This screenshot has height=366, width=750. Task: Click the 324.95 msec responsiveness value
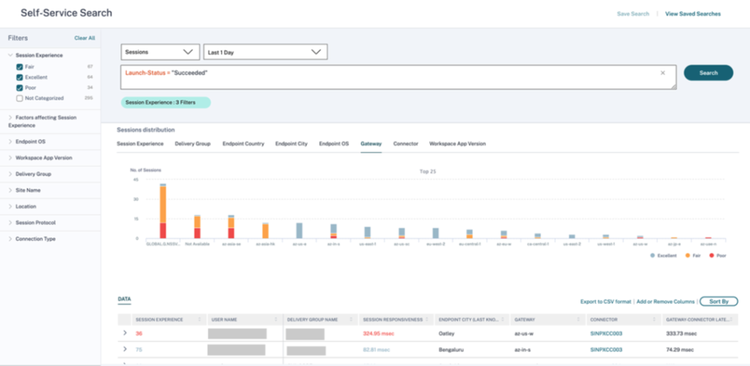tap(378, 333)
